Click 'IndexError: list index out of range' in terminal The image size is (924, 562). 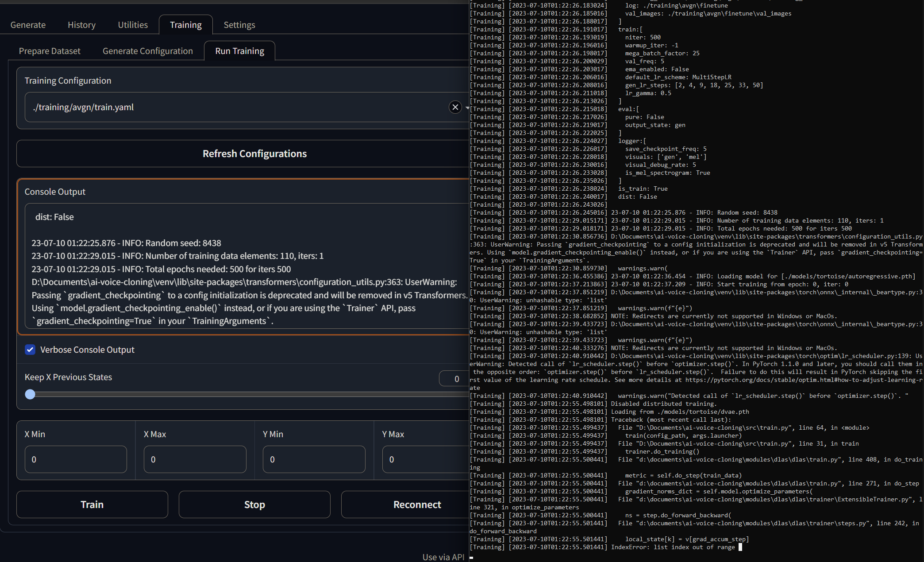point(673,547)
